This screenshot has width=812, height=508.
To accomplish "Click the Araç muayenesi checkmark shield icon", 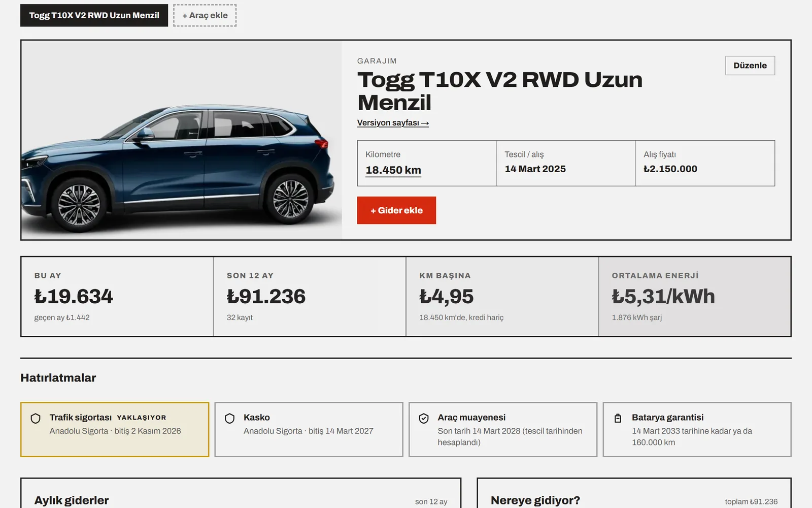I will (x=424, y=419).
